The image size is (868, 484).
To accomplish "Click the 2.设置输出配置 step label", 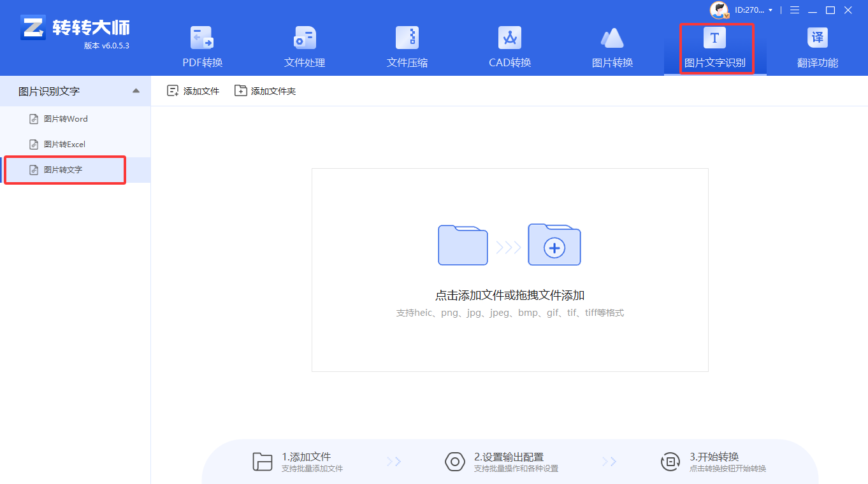I will tap(509, 457).
